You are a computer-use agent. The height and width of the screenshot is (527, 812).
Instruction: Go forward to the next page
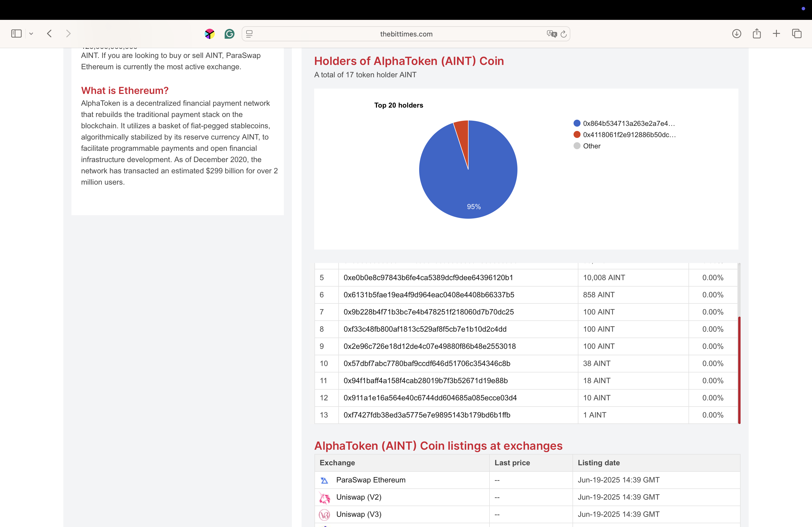(68, 33)
